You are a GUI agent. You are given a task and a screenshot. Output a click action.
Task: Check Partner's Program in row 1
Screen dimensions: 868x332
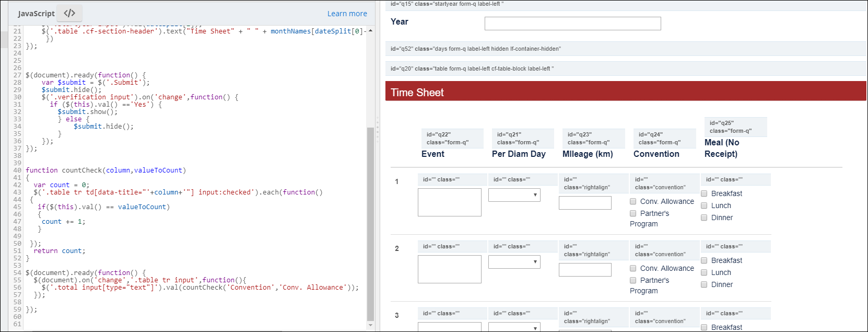633,213
